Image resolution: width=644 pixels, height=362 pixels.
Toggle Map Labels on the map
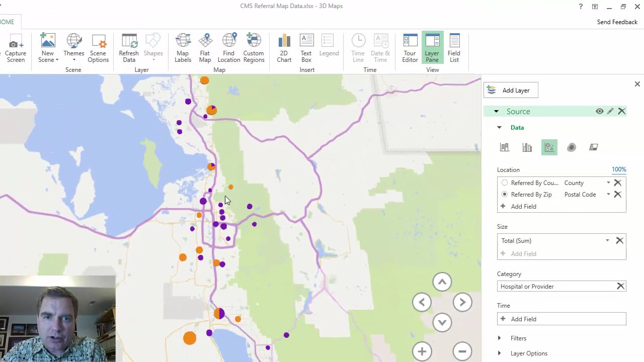[x=183, y=48]
